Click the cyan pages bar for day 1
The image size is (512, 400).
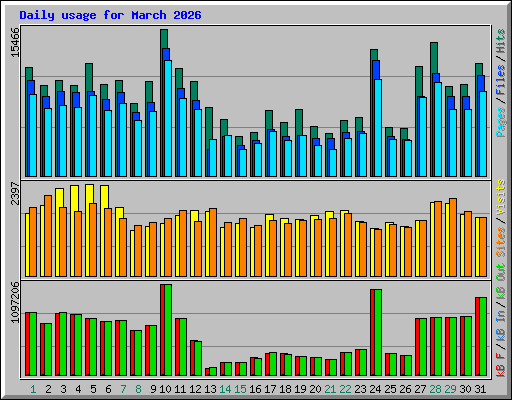point(33,135)
